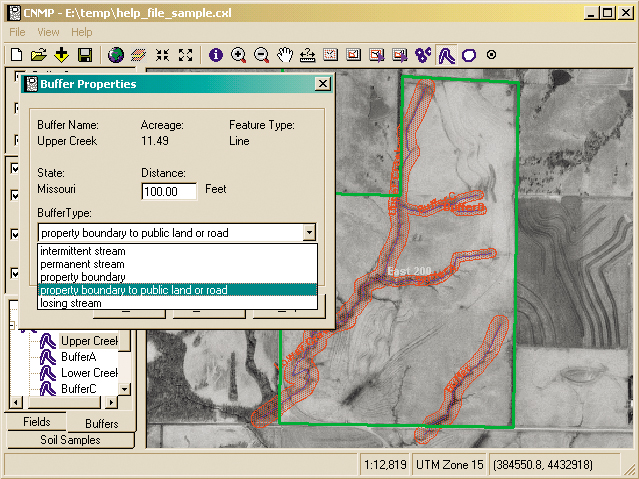Open the Help menu
The height and width of the screenshot is (479, 639).
pos(81,32)
